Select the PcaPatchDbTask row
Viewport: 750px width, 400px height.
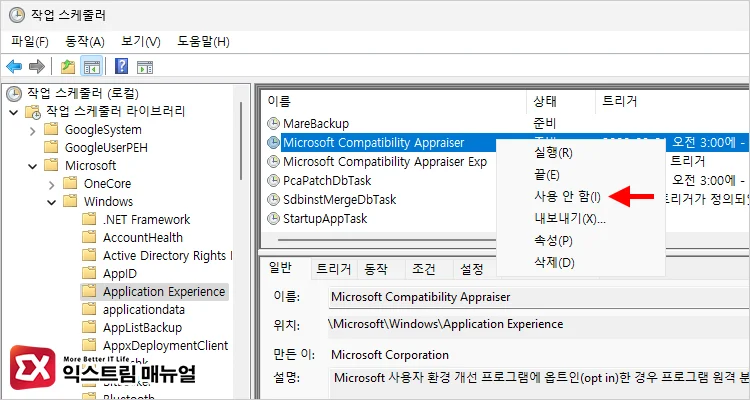(x=327, y=180)
